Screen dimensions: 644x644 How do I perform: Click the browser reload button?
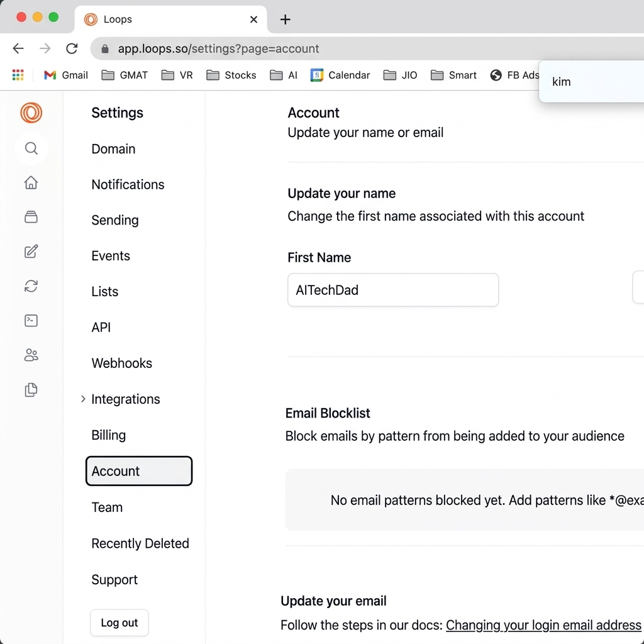72,48
